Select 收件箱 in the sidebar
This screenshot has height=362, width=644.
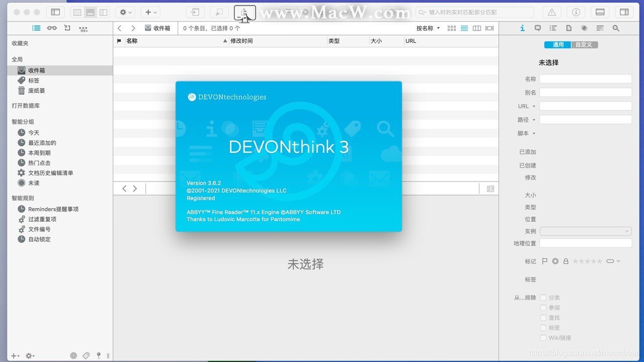tap(60, 70)
